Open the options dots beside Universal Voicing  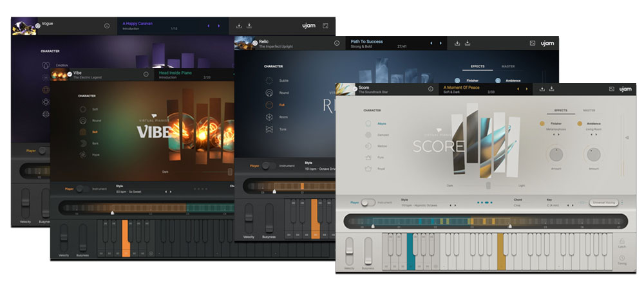point(622,203)
